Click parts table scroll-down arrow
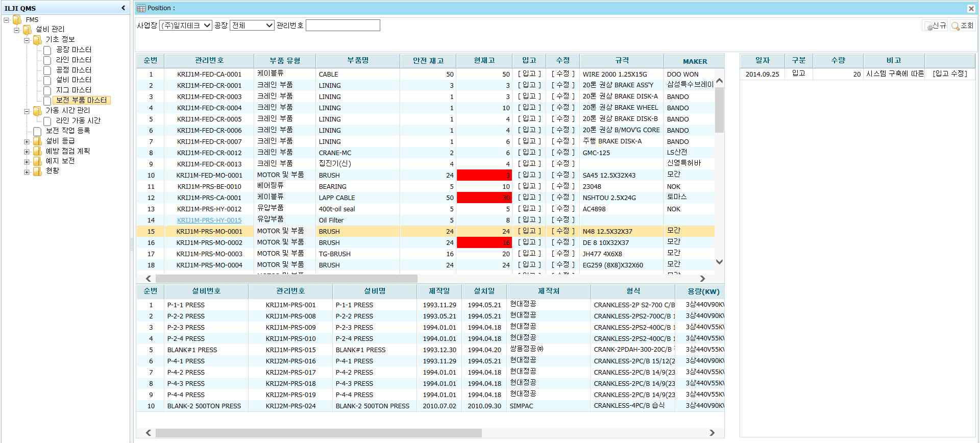 tap(719, 262)
